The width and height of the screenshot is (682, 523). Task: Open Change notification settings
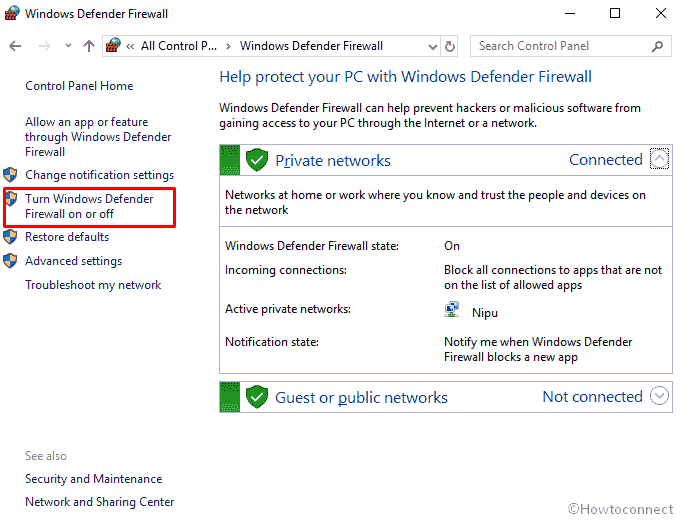100,175
